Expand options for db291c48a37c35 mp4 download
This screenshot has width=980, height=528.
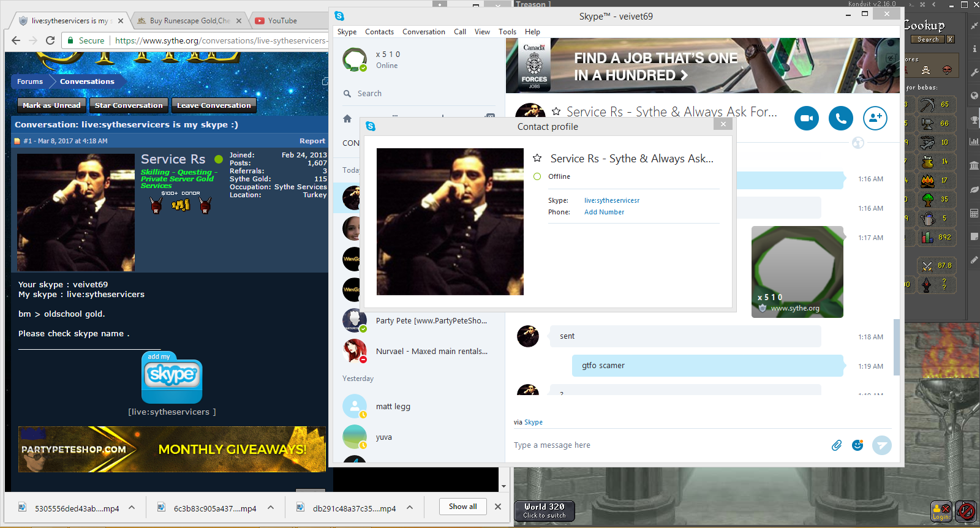(x=410, y=507)
